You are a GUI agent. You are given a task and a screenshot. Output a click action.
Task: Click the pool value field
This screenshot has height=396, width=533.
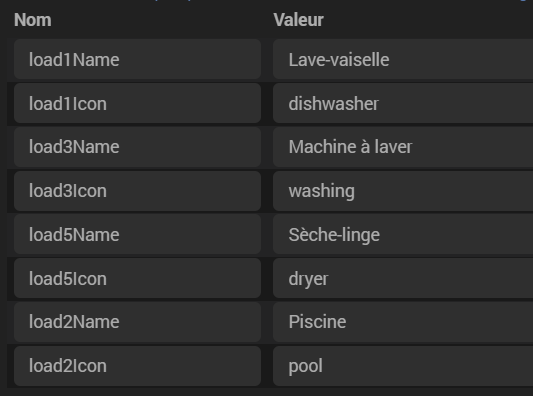403,366
